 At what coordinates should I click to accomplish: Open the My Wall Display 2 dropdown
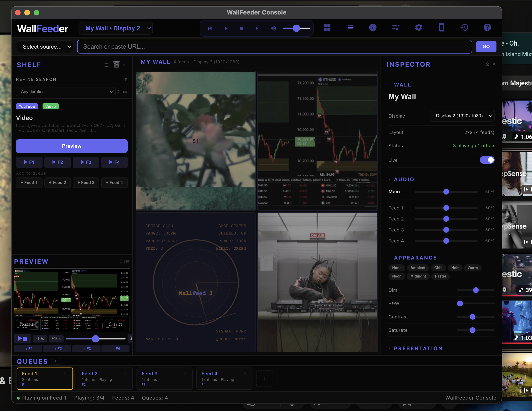pyautogui.click(x=116, y=28)
